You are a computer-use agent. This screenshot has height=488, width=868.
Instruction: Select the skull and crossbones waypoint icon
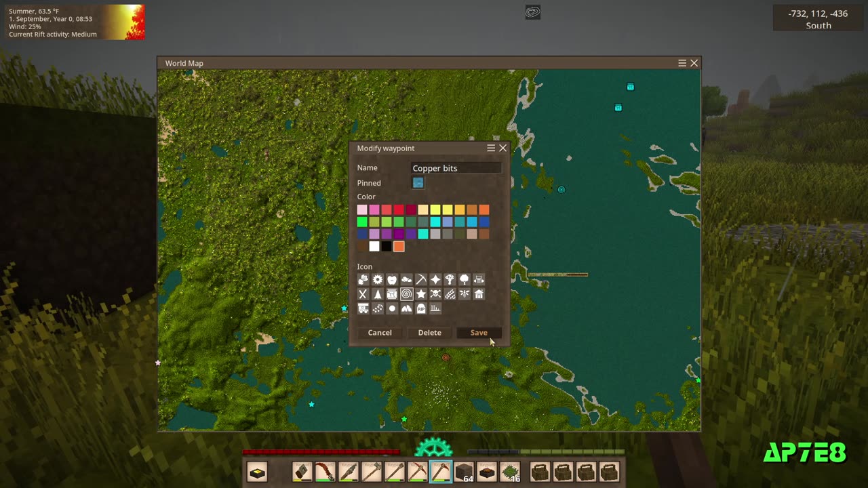435,294
